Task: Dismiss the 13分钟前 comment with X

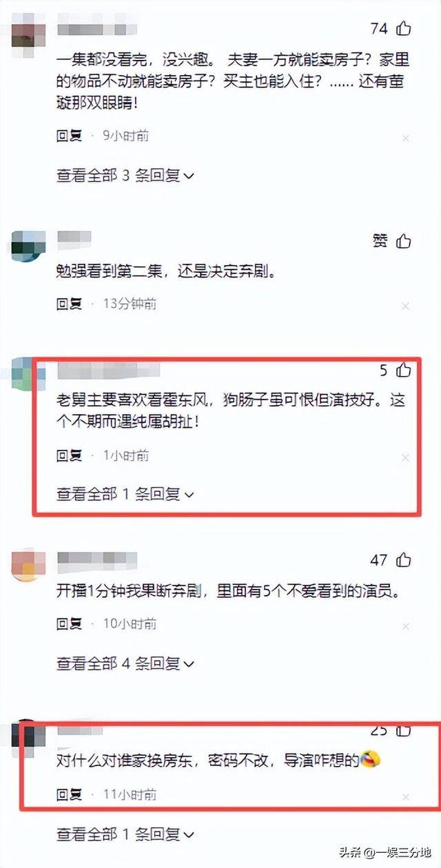Action: pyautogui.click(x=406, y=305)
